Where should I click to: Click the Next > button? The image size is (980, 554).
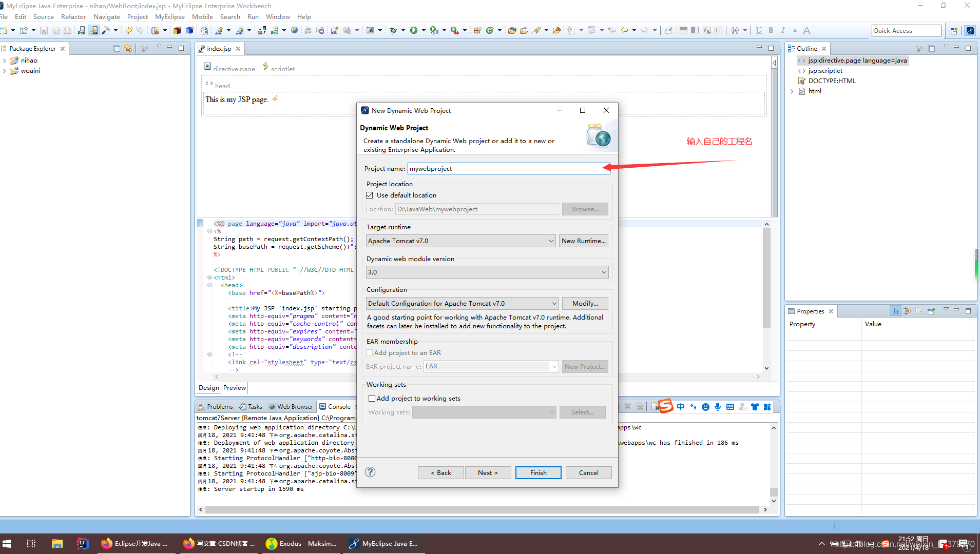[488, 472]
